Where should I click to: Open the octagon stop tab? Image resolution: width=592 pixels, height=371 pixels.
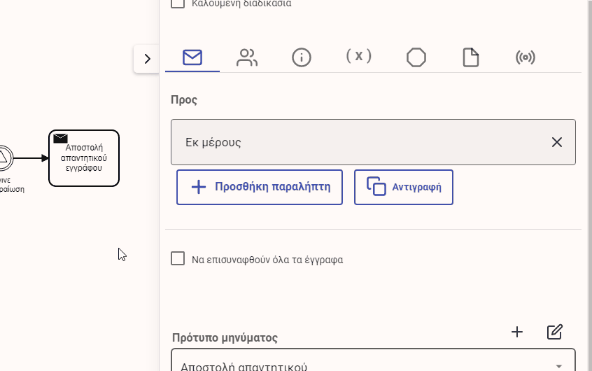click(416, 57)
